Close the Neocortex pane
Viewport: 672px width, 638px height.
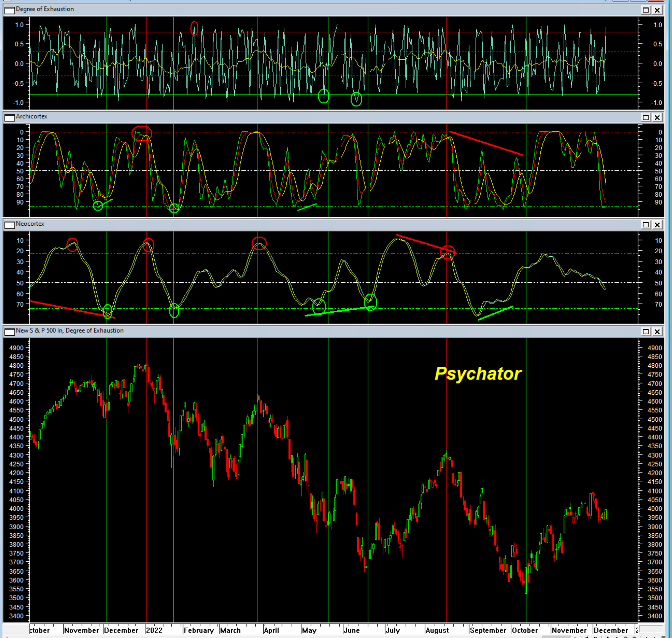coord(657,225)
